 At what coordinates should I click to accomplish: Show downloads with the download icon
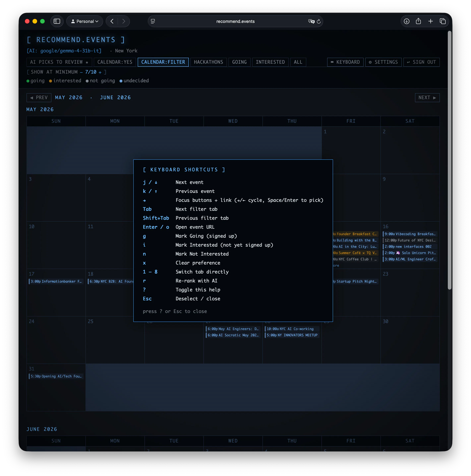point(407,21)
